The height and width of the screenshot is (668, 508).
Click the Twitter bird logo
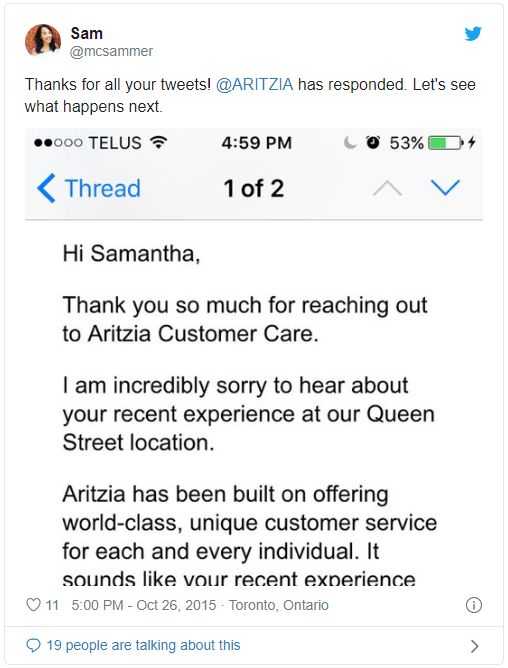(x=473, y=34)
